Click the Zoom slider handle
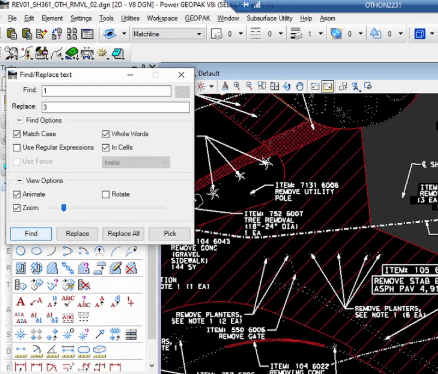 tap(63, 208)
